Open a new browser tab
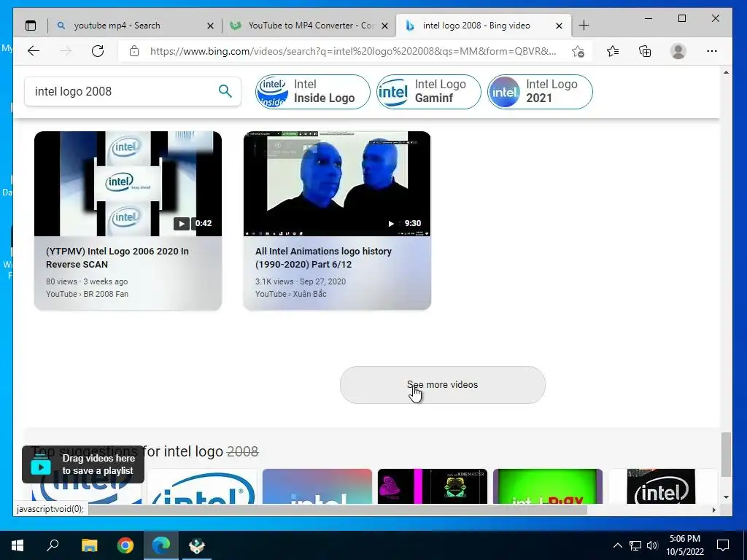 click(x=584, y=26)
